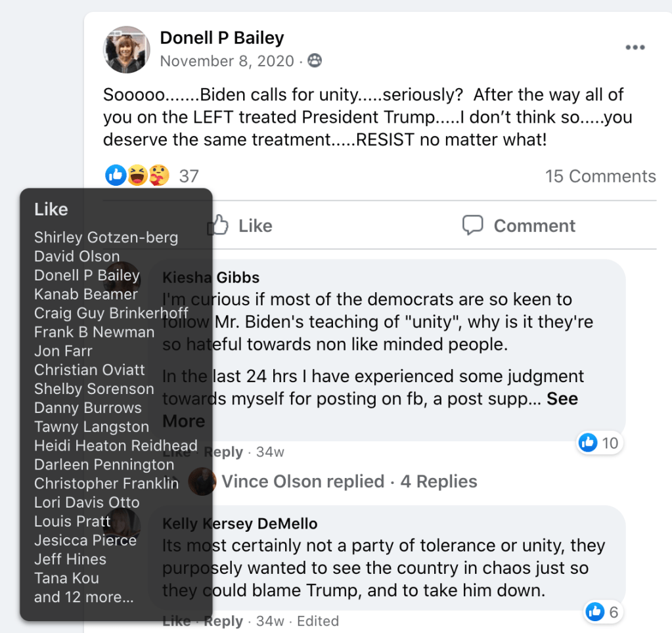
Task: Click the Donell P Bailey author name
Action: point(222,38)
